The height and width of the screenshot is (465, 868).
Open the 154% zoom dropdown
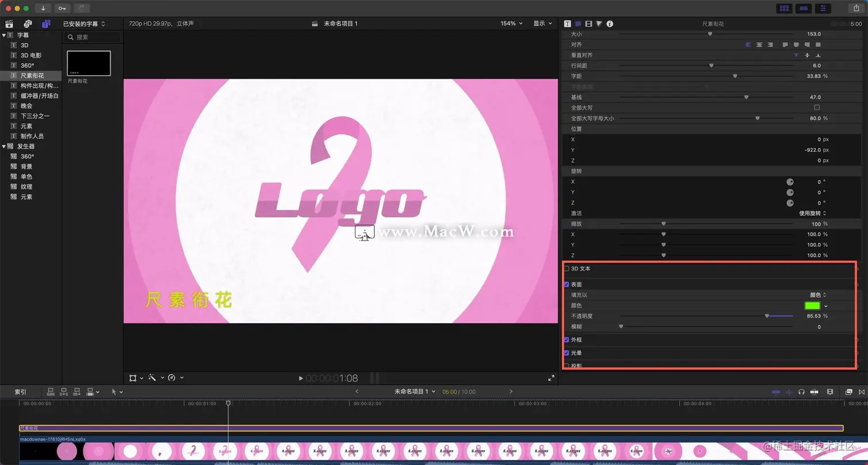[511, 24]
